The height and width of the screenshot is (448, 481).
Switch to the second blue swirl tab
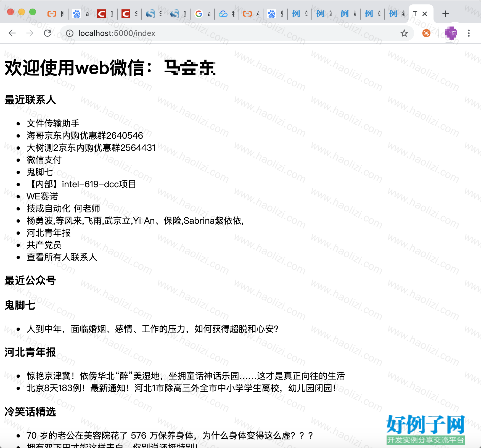[x=178, y=14]
